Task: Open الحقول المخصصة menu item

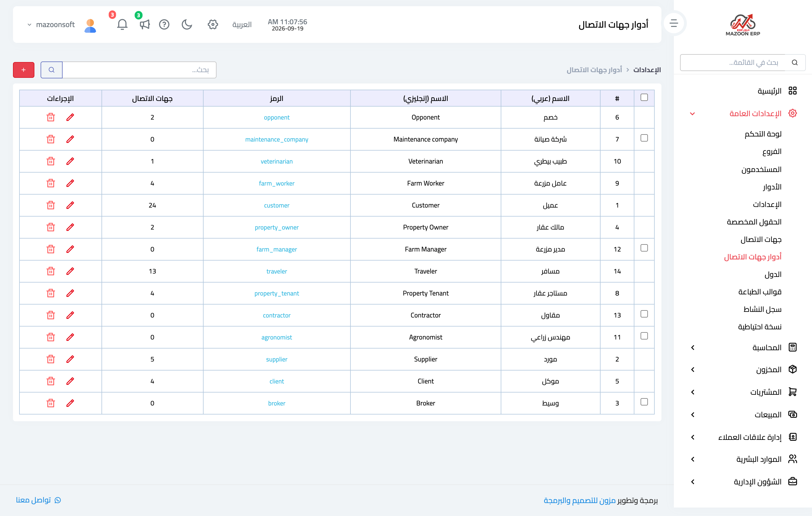Action: coord(754,222)
